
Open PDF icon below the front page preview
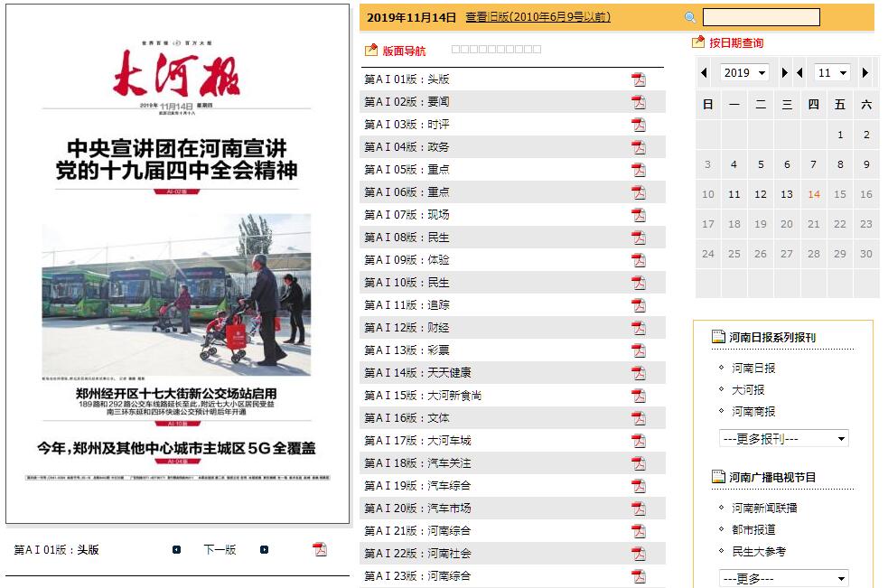[x=320, y=549]
